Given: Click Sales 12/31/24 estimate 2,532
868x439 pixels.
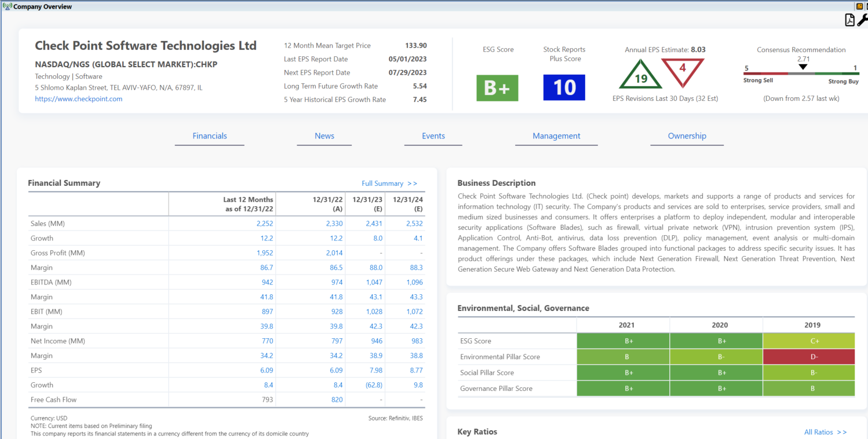Looking at the screenshot, I should (x=414, y=224).
